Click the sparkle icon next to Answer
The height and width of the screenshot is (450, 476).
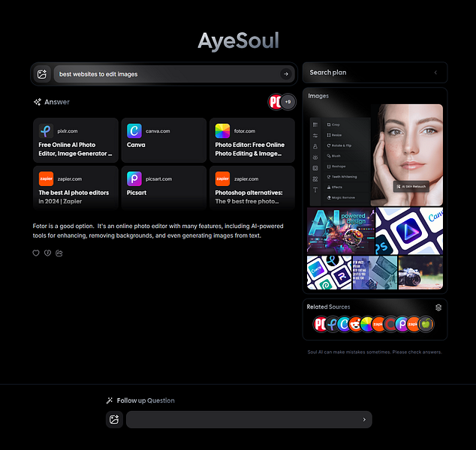coord(38,102)
